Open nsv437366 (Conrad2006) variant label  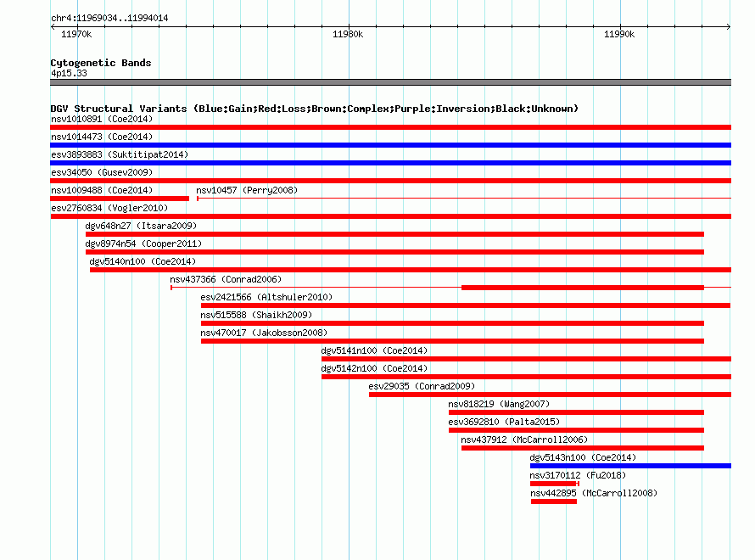(226, 279)
